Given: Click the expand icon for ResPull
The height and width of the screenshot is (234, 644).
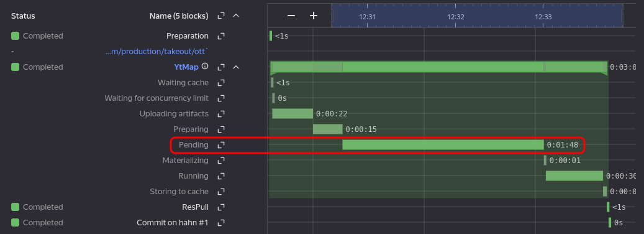Looking at the screenshot, I should coord(221,207).
